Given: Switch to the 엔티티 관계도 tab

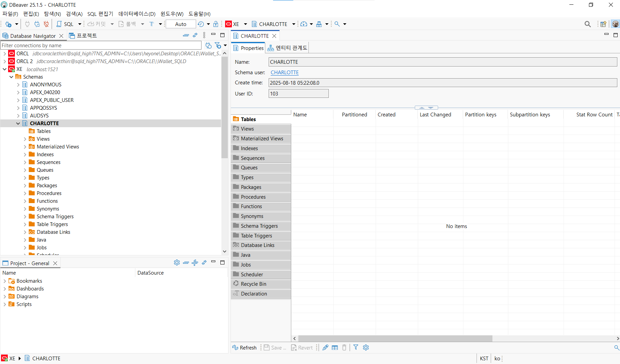Looking at the screenshot, I should (x=287, y=48).
